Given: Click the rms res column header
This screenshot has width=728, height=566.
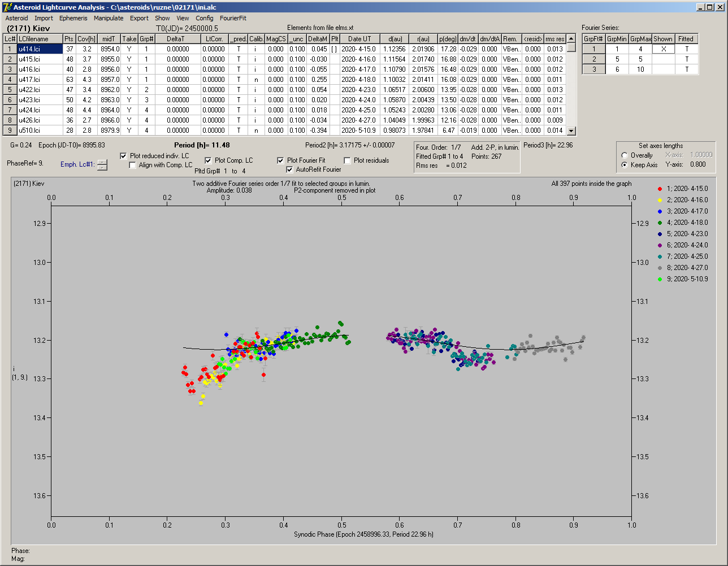Looking at the screenshot, I should 555,39.
